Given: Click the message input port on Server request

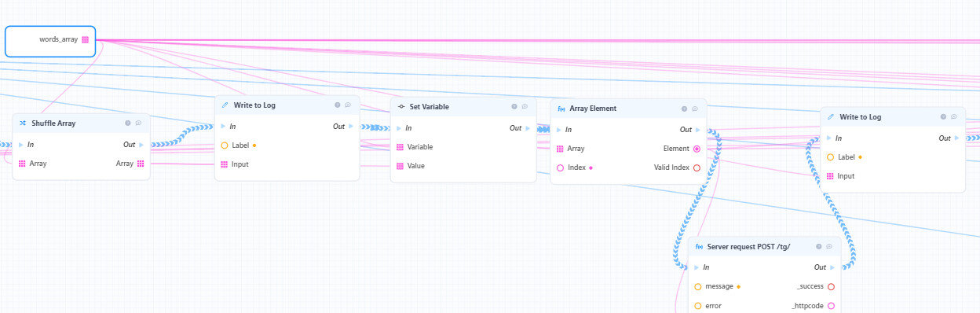Looking at the screenshot, I should click(x=698, y=286).
